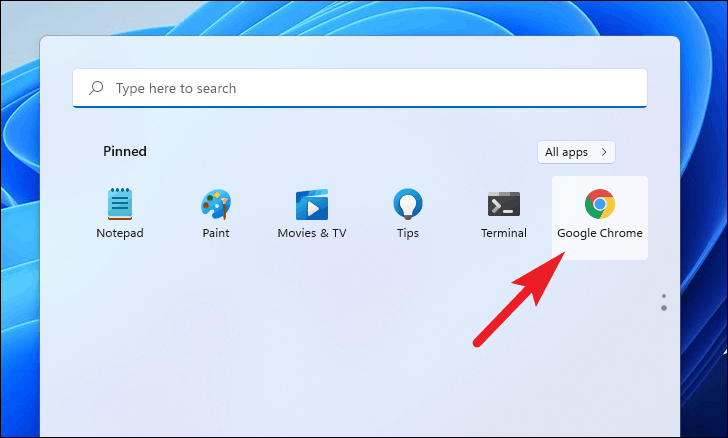Select the upper pinned-page indicator dot
Viewport: 728px width, 438px height.
664,296
